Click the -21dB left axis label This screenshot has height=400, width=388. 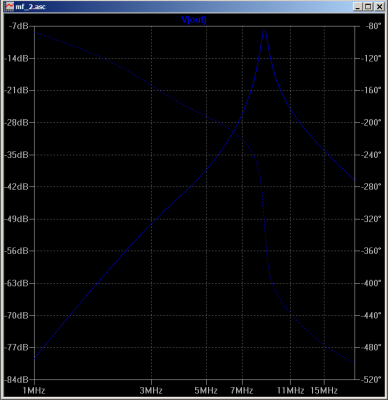(x=17, y=90)
